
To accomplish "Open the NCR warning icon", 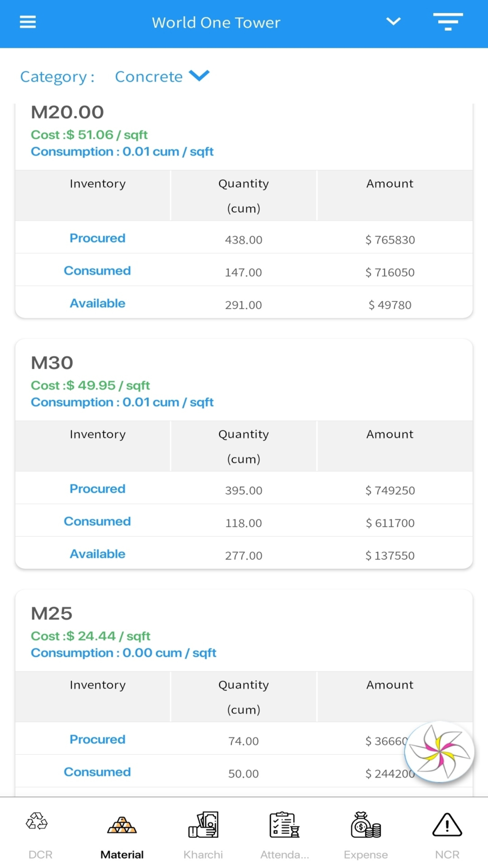I will (447, 825).
